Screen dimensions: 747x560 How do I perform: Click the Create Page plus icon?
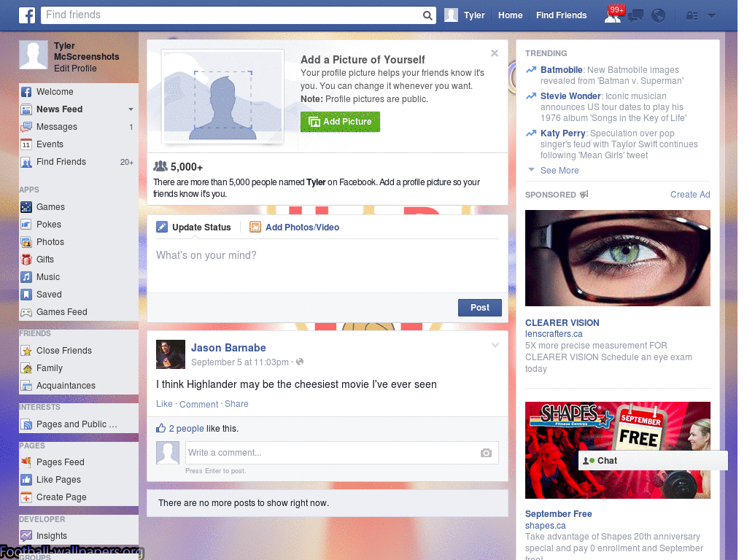26,497
